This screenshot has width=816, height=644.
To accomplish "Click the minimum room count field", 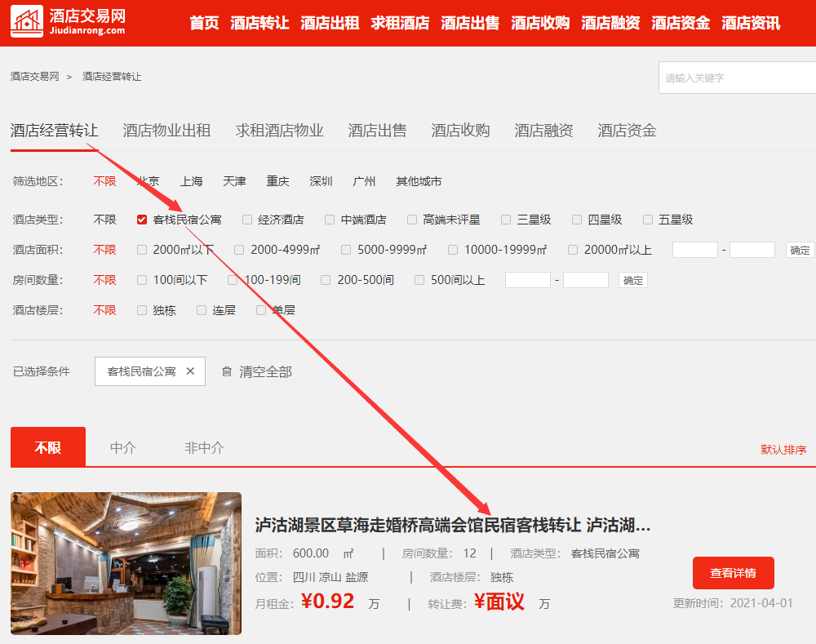I will tap(528, 280).
